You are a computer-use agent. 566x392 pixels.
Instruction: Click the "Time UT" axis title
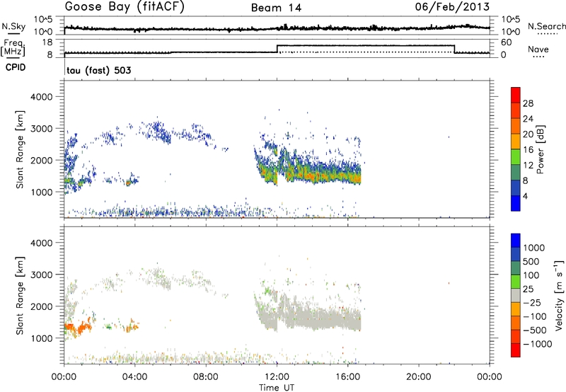[x=277, y=388]
